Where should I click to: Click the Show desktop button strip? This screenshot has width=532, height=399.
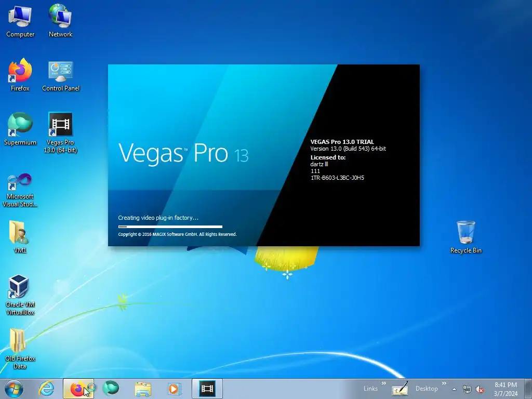pyautogui.click(x=528, y=389)
